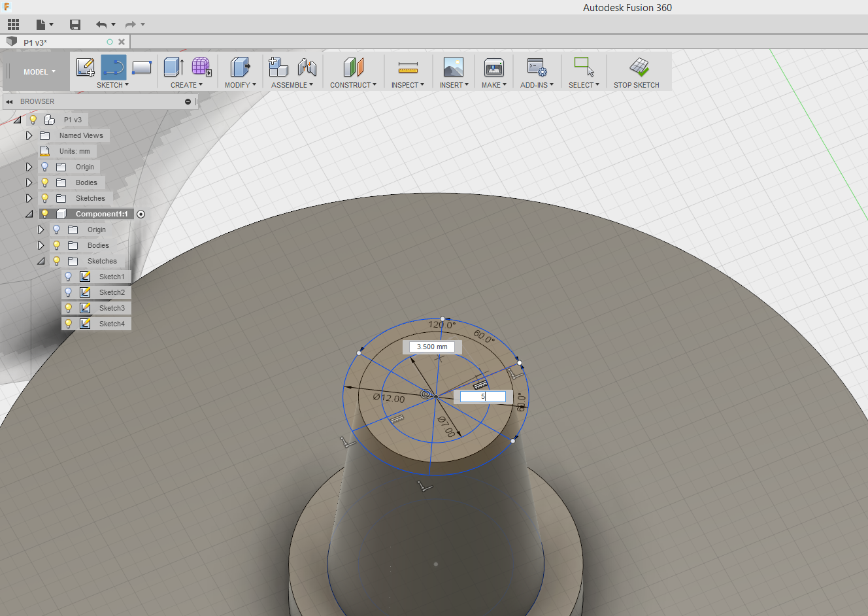Open the ASSEMBLE menu
Viewport: 868px width, 616px height.
tap(292, 85)
